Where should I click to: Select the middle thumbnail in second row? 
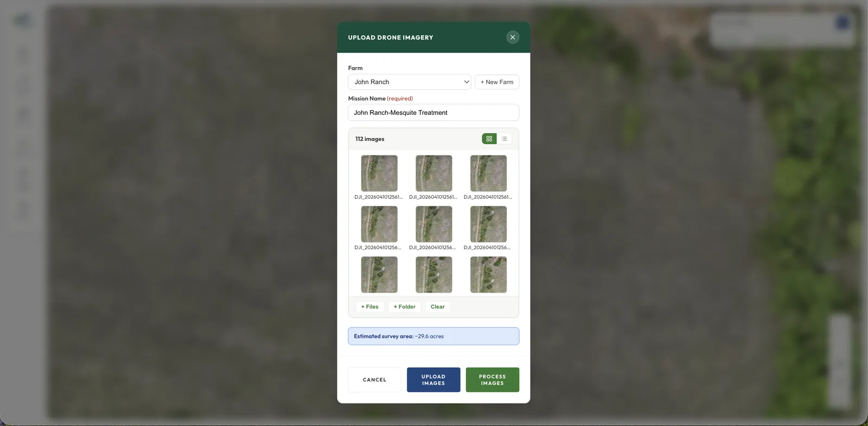[x=434, y=224]
